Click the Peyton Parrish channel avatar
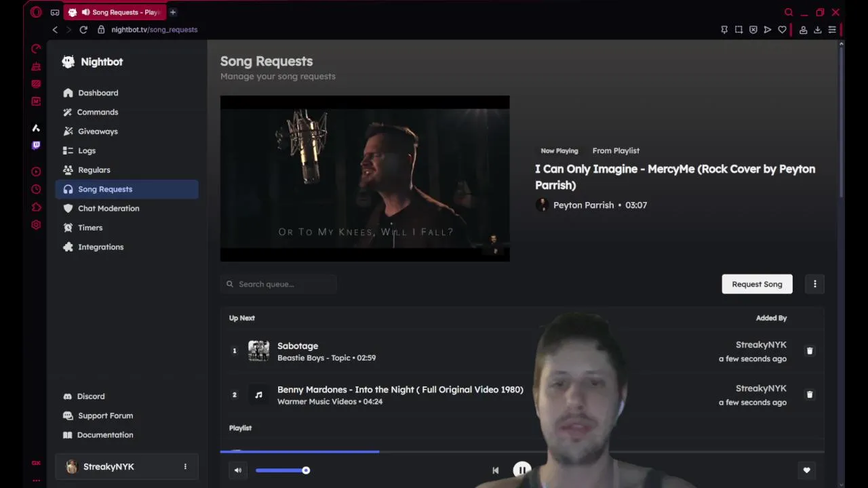Screen dimensions: 868x488 pyautogui.click(x=542, y=205)
